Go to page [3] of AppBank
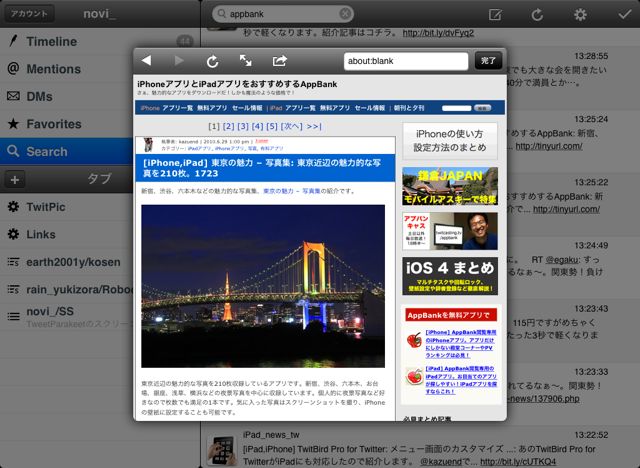Viewport: 640px width, 468px height. click(243, 126)
